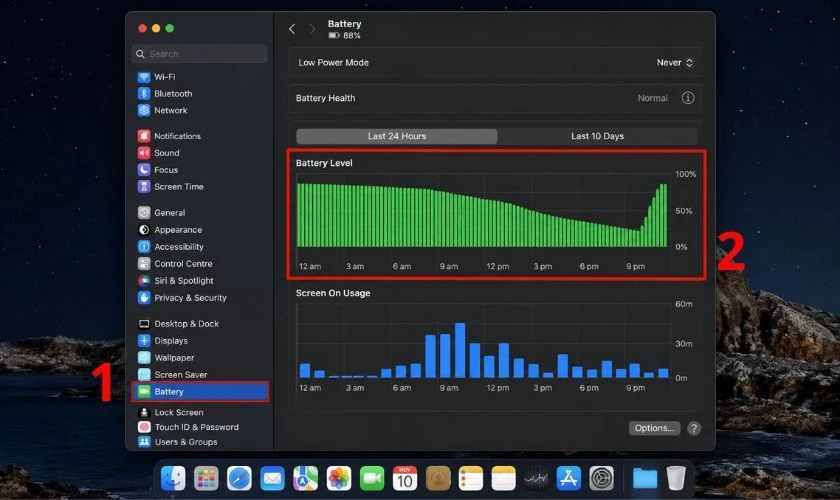Click the forward chevron in the header
This screenshot has width=840, height=500.
(x=312, y=29)
